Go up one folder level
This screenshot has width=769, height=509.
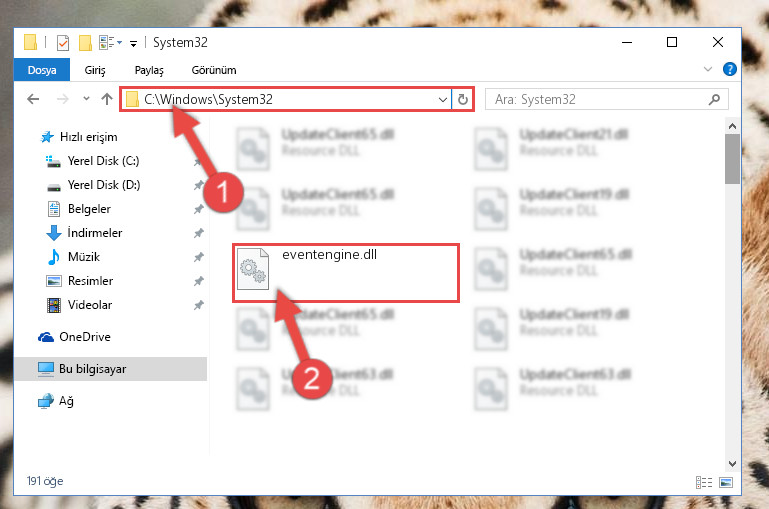(x=107, y=99)
